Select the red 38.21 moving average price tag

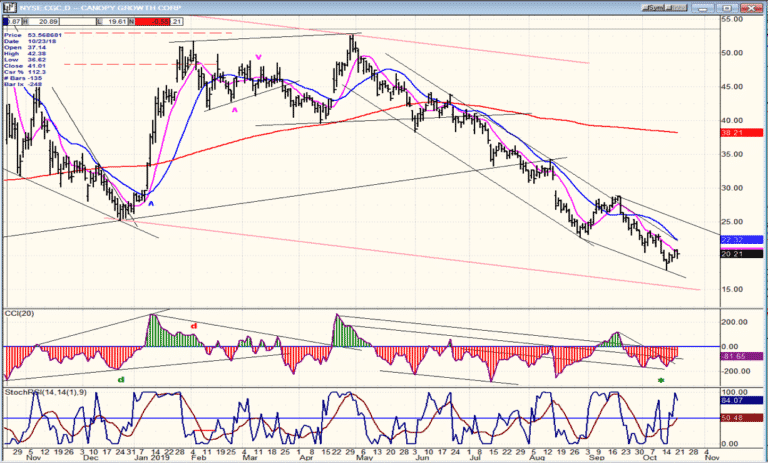(742, 132)
